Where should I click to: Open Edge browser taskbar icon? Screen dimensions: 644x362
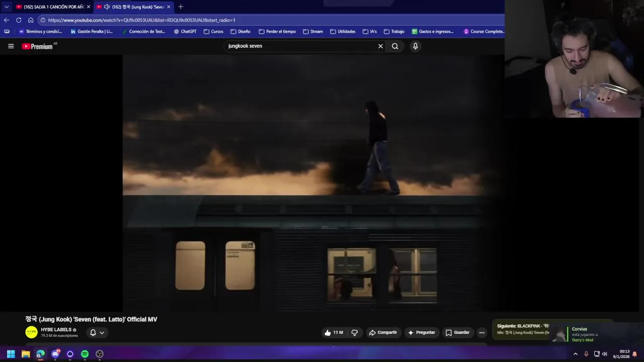(x=40, y=354)
